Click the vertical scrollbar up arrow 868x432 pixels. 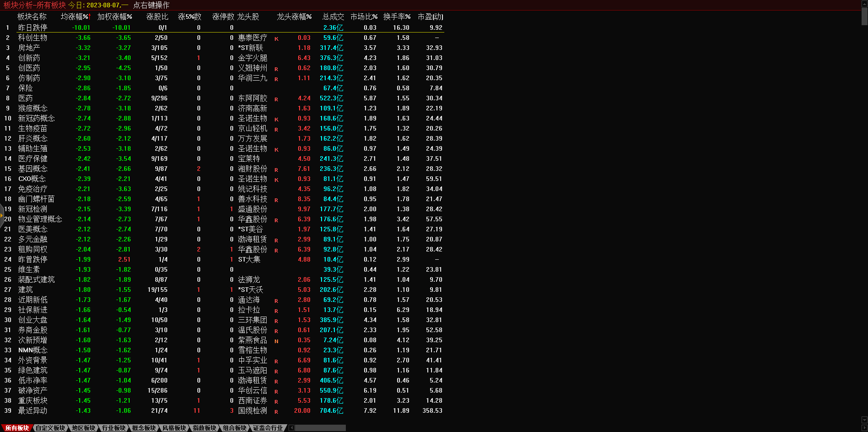pyautogui.click(x=864, y=3)
